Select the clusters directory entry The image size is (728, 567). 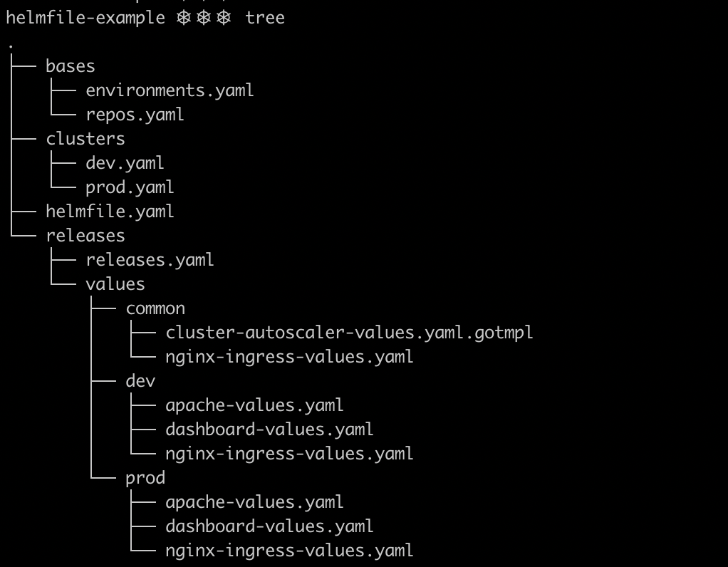[x=85, y=138]
